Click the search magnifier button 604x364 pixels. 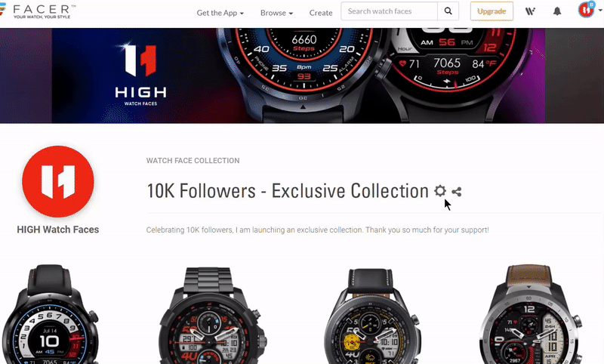click(x=448, y=11)
